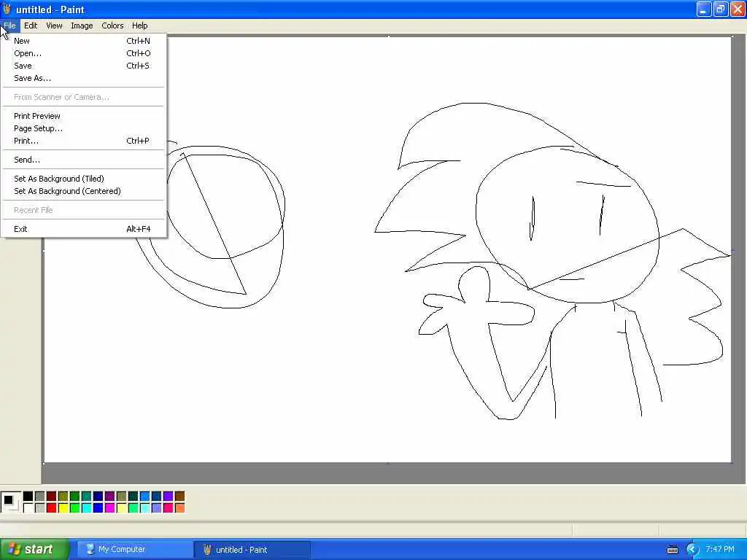Pick the dark purple color swatch

(109, 496)
